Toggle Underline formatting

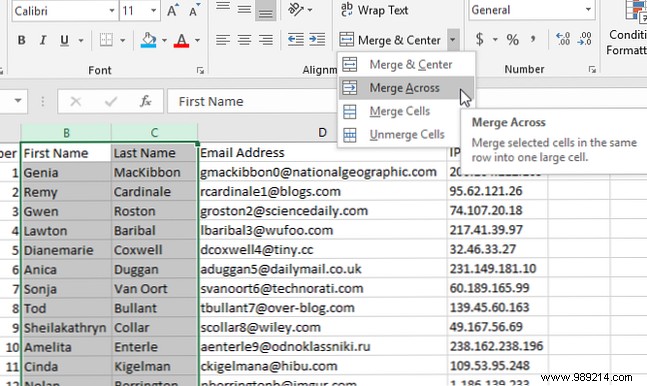pyautogui.click(x=64, y=40)
